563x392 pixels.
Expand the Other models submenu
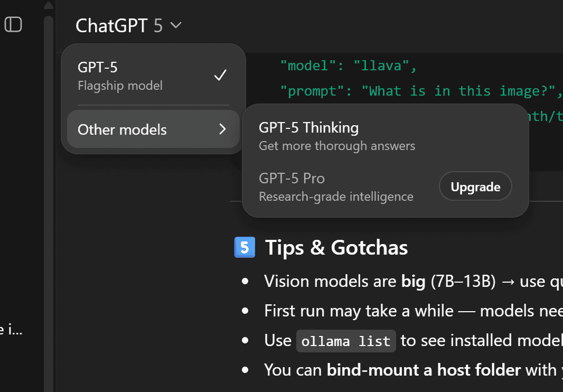(x=123, y=129)
